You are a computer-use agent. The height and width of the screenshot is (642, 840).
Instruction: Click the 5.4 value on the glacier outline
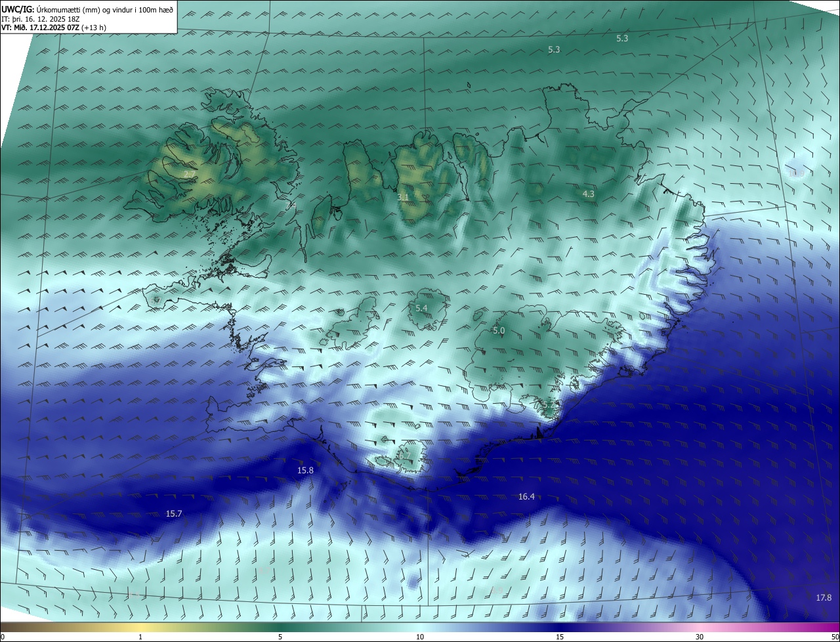tap(421, 308)
